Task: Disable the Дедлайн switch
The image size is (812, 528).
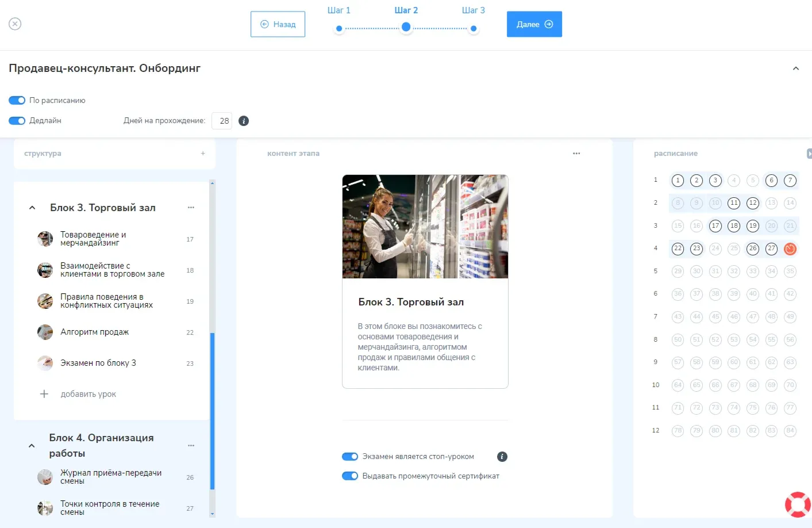Action: tap(17, 121)
